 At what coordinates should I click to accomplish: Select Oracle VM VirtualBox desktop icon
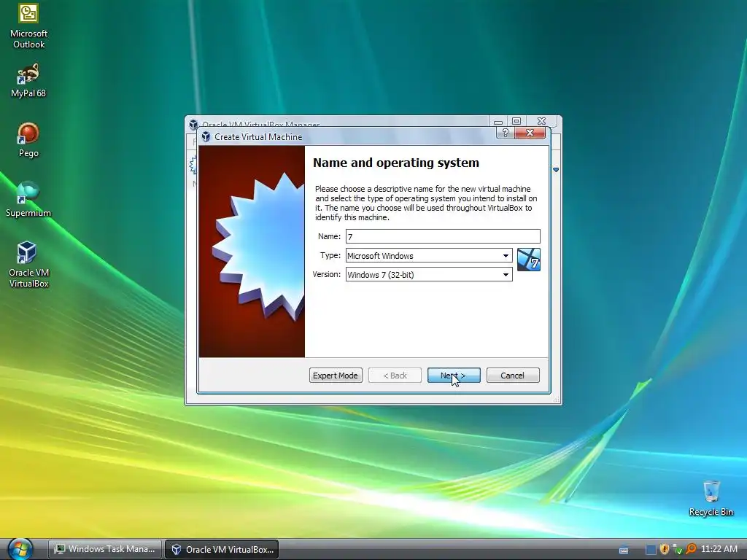pos(28,264)
